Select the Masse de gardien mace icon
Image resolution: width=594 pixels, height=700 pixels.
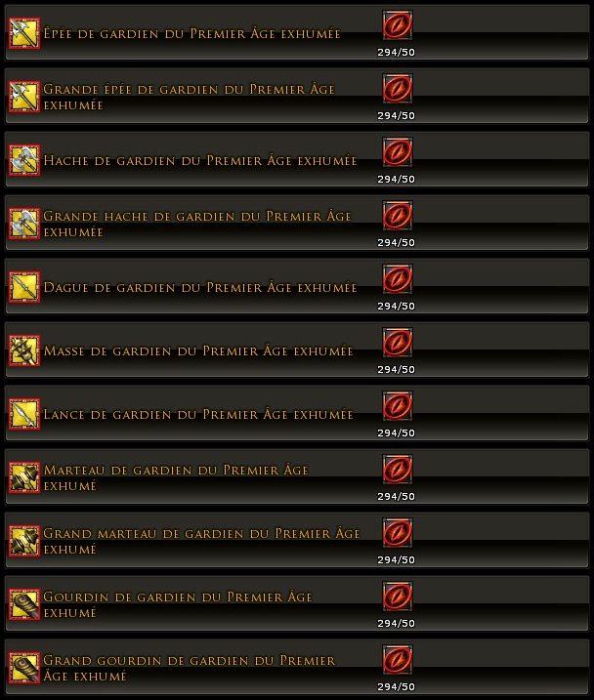coord(24,350)
